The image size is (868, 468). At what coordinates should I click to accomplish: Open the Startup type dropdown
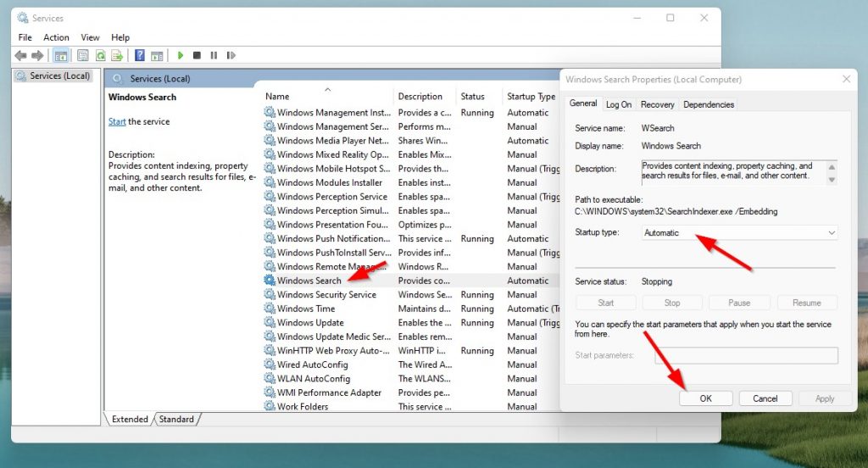click(739, 232)
